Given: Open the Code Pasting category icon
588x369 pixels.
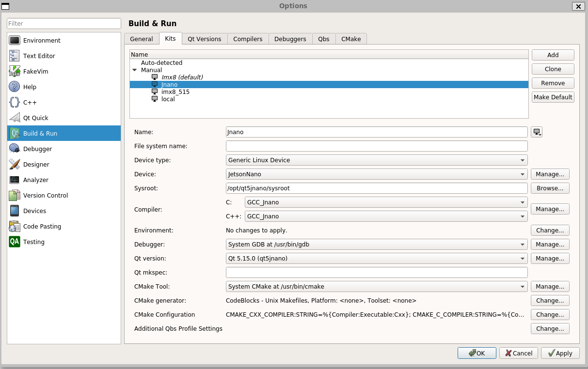Looking at the screenshot, I should tap(15, 227).
